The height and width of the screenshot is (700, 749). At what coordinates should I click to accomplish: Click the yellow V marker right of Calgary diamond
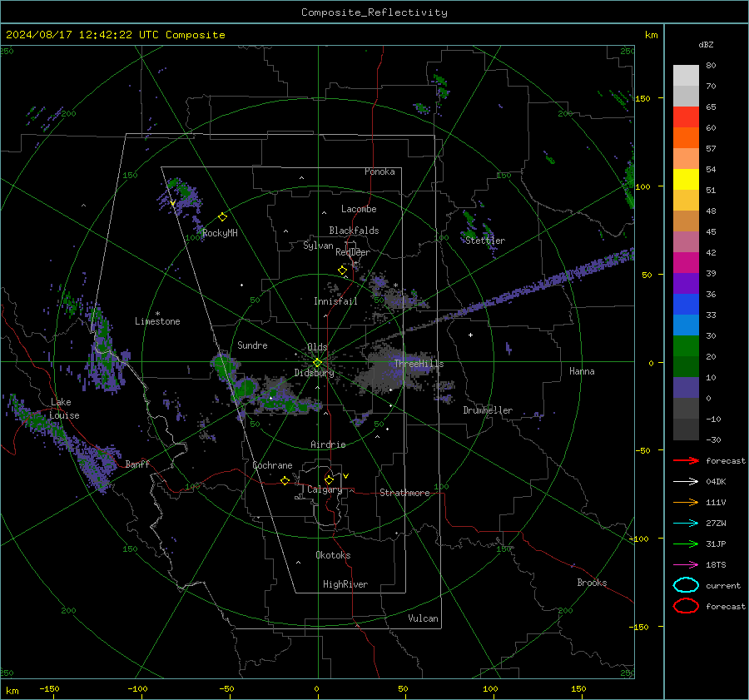346,476
